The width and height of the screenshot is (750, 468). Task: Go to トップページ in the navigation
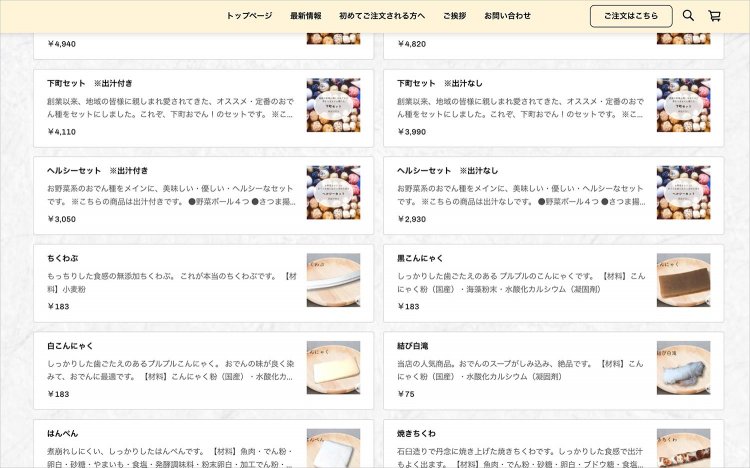pos(249,16)
